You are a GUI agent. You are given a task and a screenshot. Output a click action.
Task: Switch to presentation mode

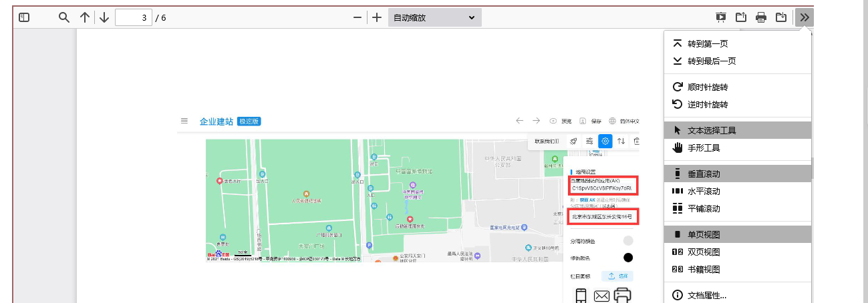(721, 17)
